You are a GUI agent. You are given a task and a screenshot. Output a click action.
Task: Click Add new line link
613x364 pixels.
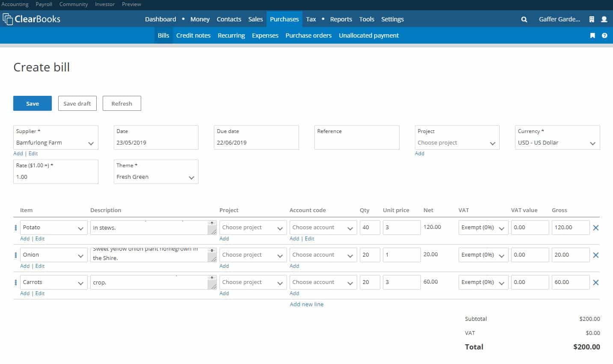[307, 305]
